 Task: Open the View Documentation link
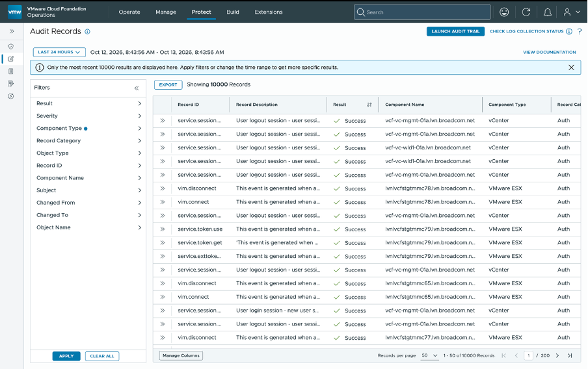click(550, 53)
